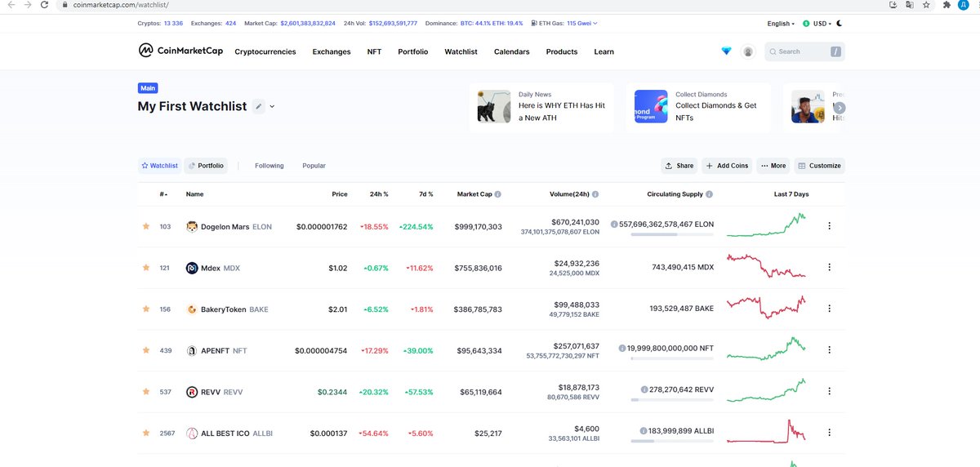The height and width of the screenshot is (467, 980).
Task: Advance the news carousel right arrow
Action: click(x=840, y=107)
